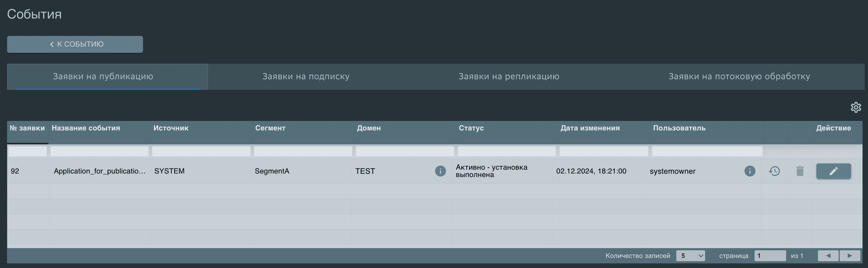Viewport: 868px width, 268px height.
Task: Open Заявки на репликацию tab
Action: pyautogui.click(x=509, y=77)
